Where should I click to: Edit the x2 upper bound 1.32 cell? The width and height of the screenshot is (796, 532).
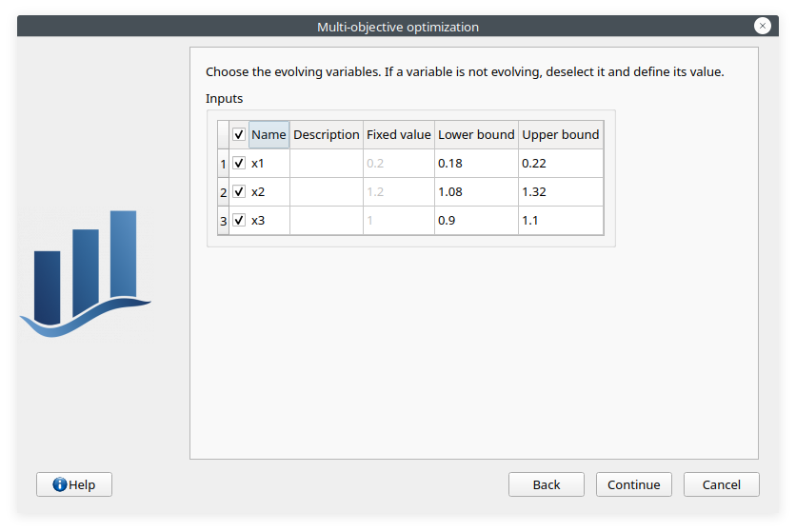(x=561, y=192)
